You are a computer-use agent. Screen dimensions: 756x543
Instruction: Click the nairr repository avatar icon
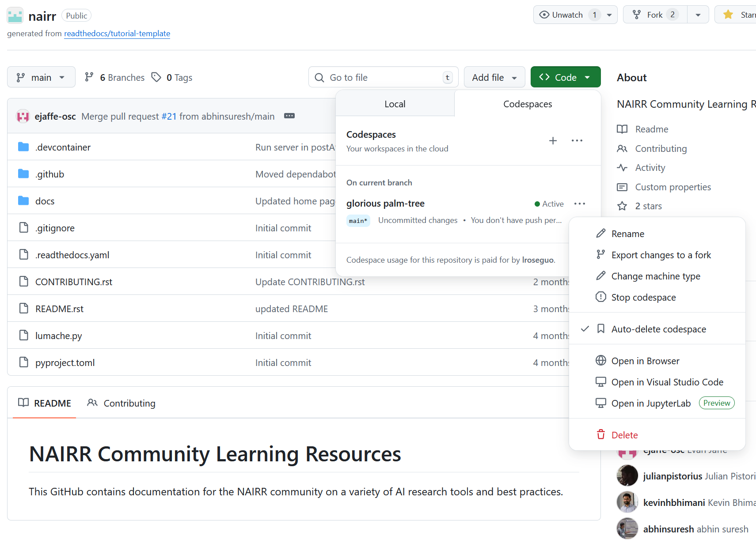click(15, 15)
